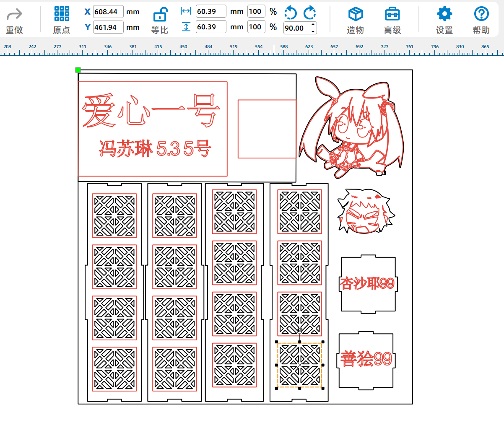
Task: Rotate clockwise with the right rotate icon
Action: coord(309,13)
